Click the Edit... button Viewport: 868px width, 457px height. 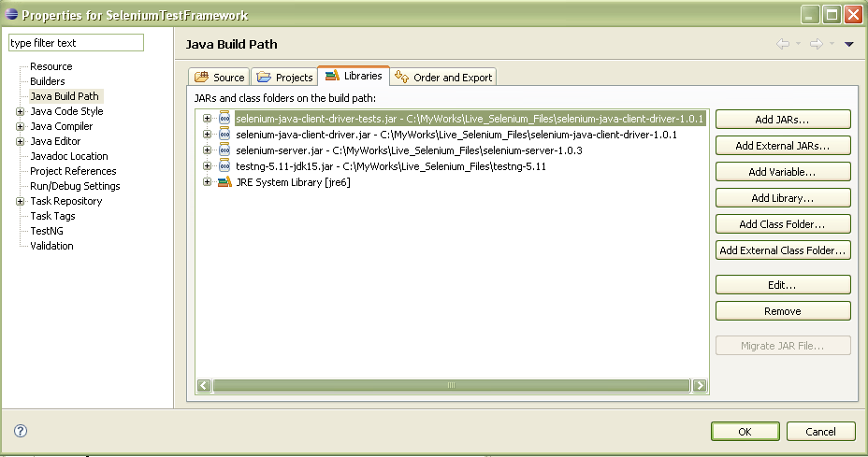pos(783,285)
